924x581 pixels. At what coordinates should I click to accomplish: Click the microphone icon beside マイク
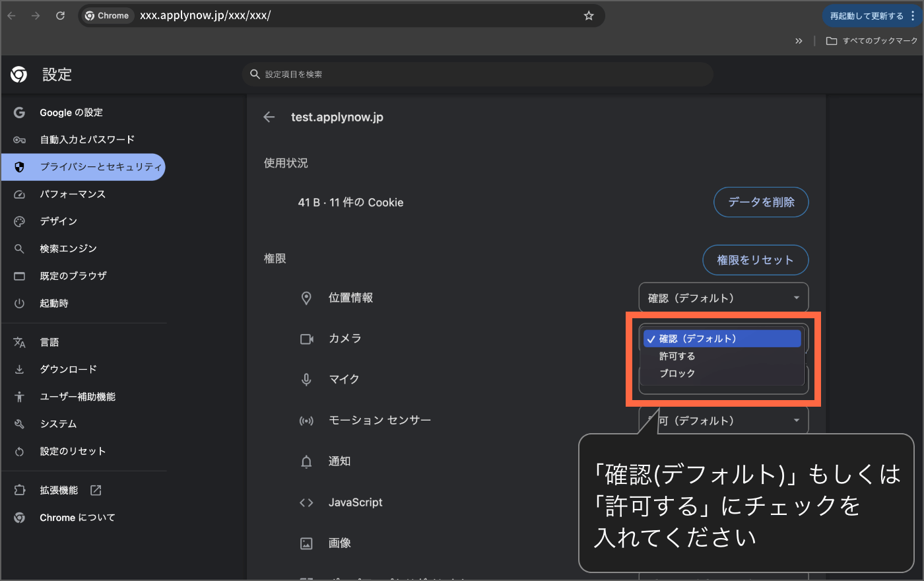tap(306, 380)
